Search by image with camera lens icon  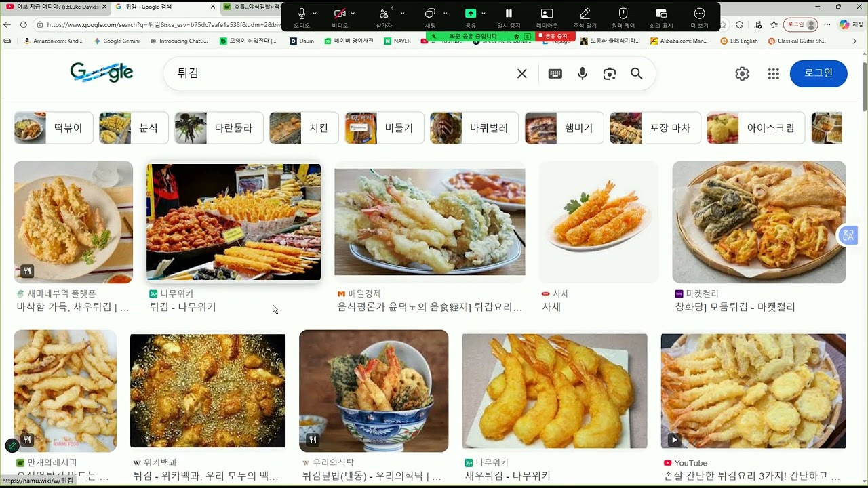pyautogui.click(x=610, y=74)
